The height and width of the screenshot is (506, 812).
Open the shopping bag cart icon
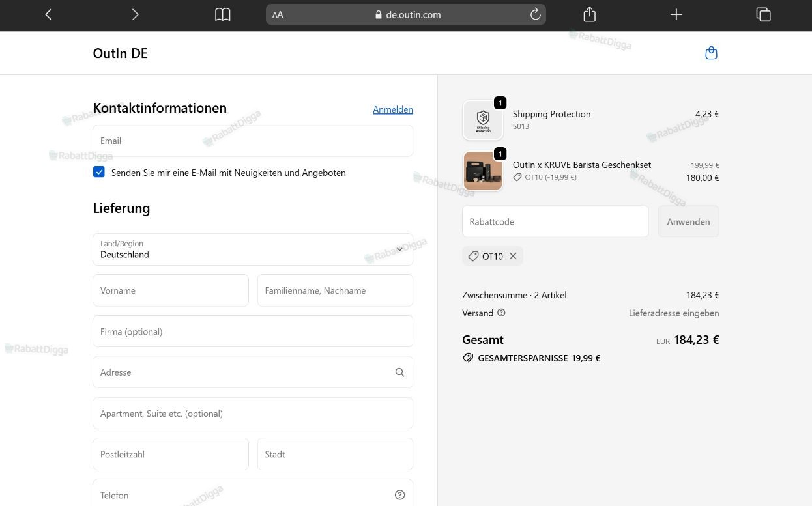tap(711, 53)
